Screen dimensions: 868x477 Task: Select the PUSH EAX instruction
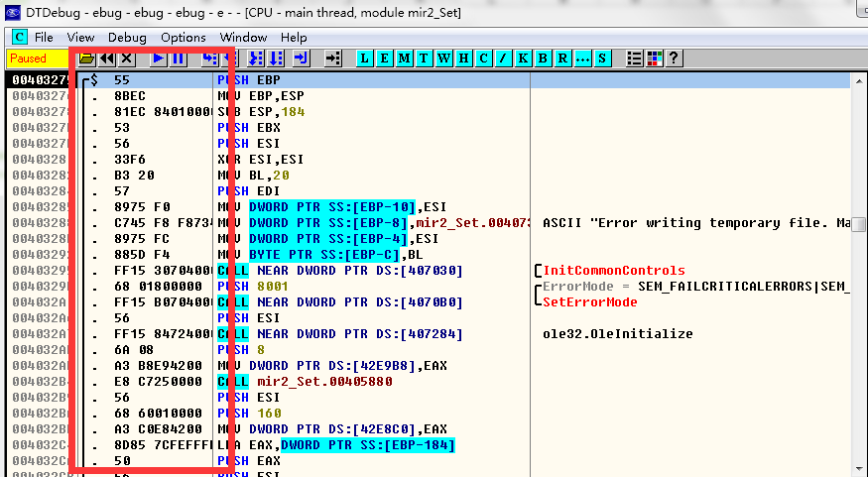[249, 461]
